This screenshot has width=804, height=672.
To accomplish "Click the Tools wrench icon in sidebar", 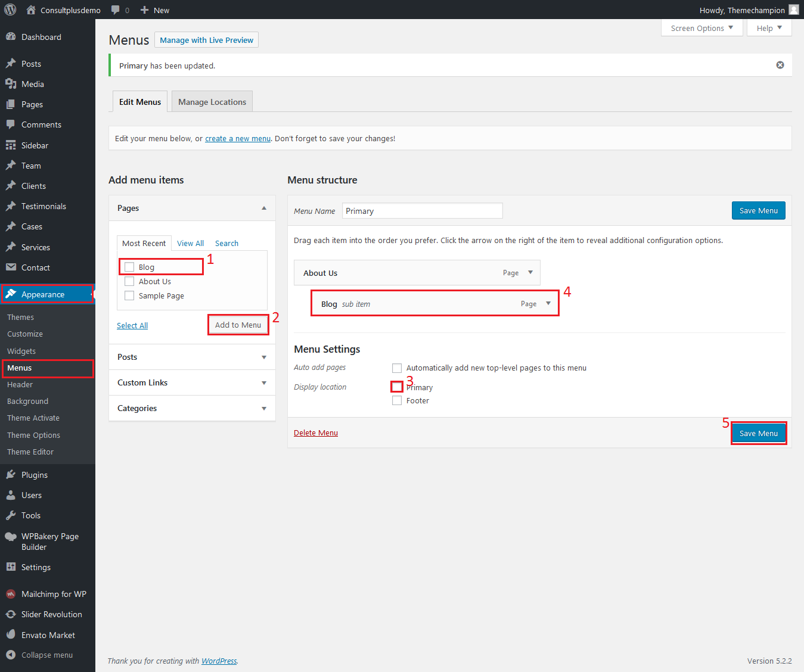I will coord(11,515).
